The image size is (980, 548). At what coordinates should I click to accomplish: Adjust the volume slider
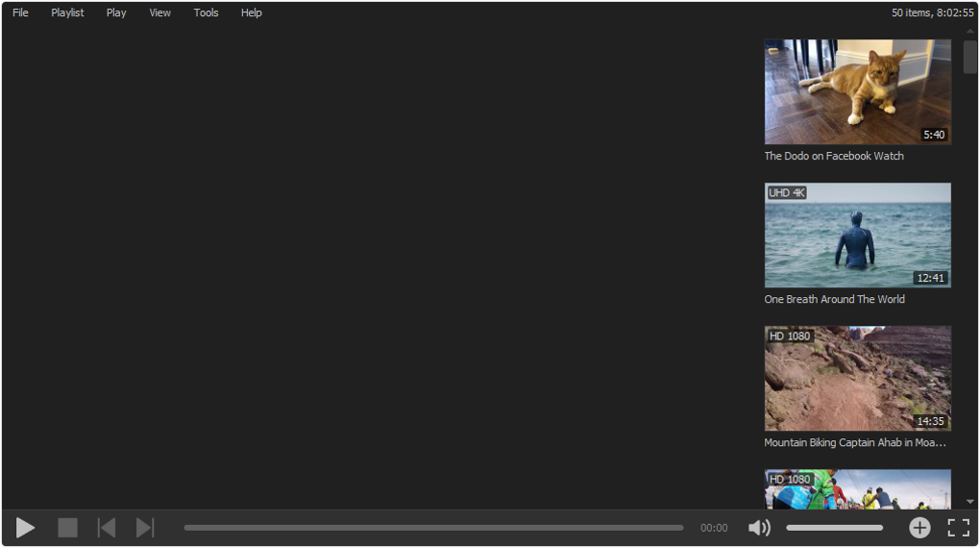click(x=834, y=528)
